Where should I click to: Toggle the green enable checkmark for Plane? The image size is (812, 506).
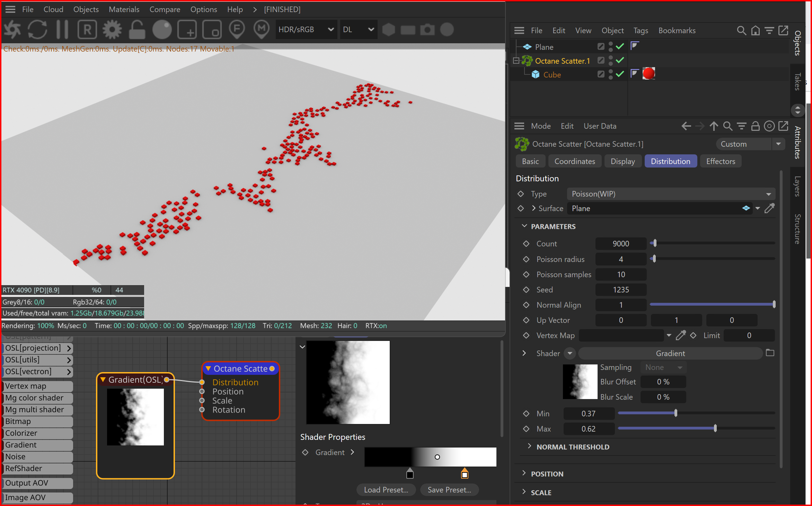pos(620,46)
